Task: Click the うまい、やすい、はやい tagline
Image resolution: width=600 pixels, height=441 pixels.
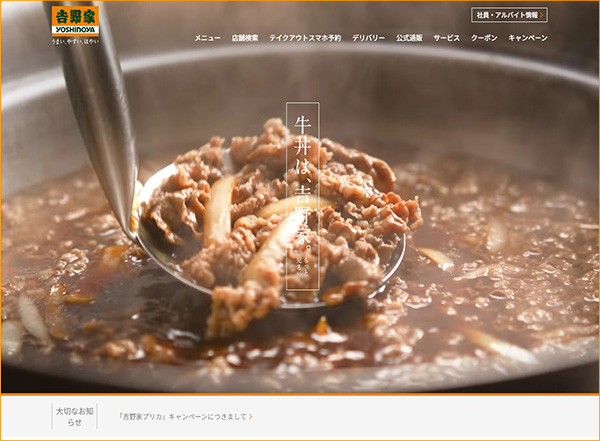Action: [x=75, y=41]
